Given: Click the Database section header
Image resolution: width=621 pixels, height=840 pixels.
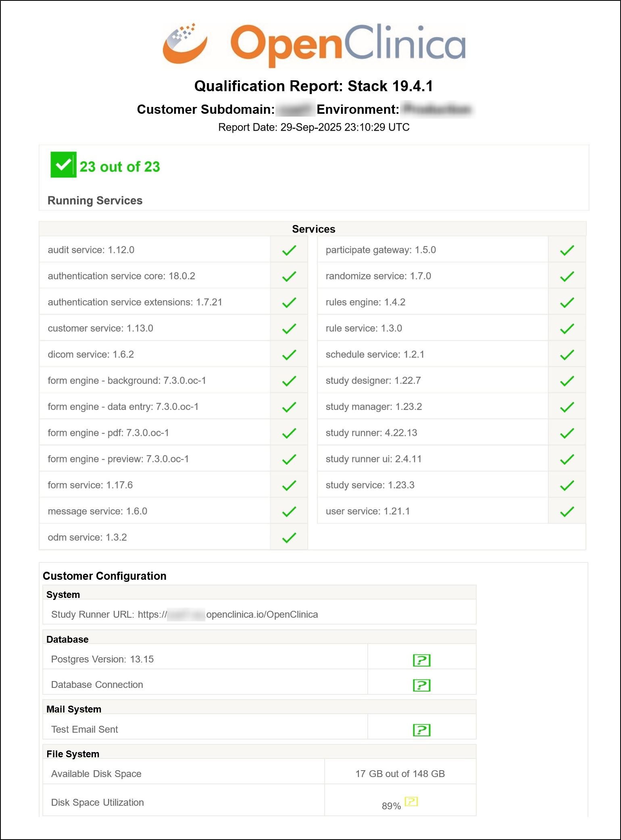Looking at the screenshot, I should 67,639.
